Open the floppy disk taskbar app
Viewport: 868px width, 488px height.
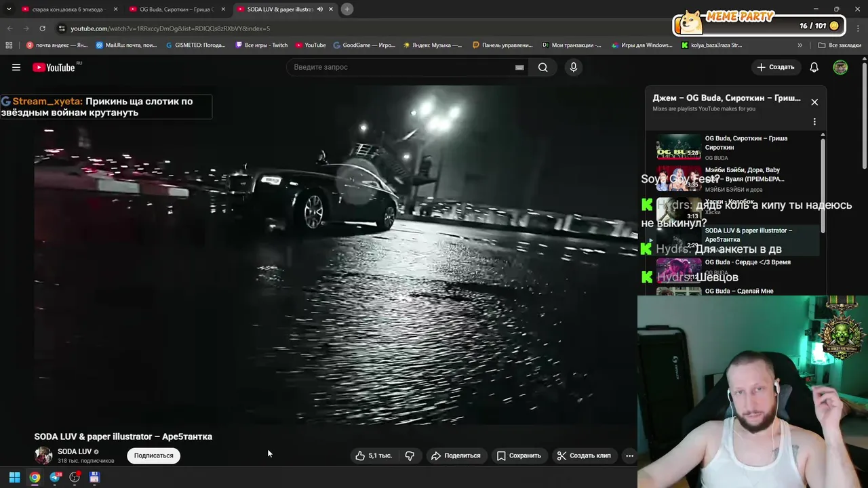tap(94, 477)
